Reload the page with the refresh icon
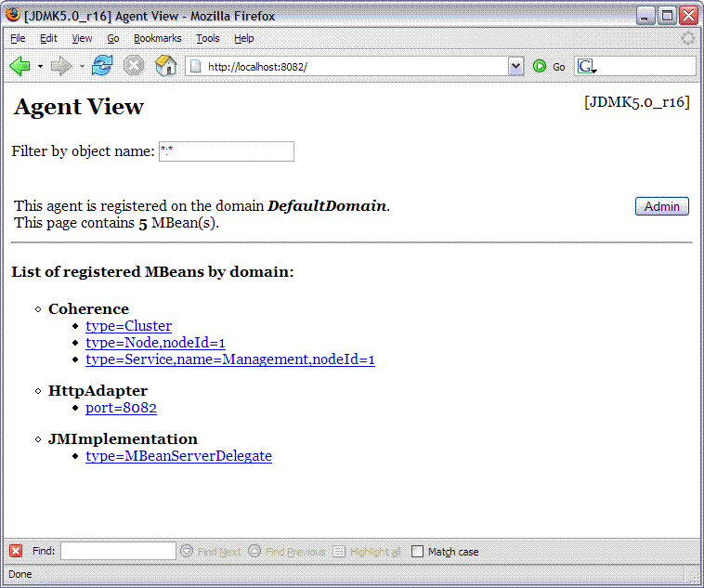The height and width of the screenshot is (588, 704). click(x=102, y=66)
